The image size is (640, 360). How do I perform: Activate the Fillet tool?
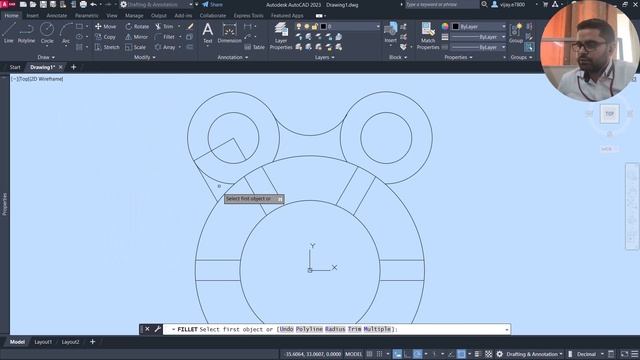click(165, 37)
